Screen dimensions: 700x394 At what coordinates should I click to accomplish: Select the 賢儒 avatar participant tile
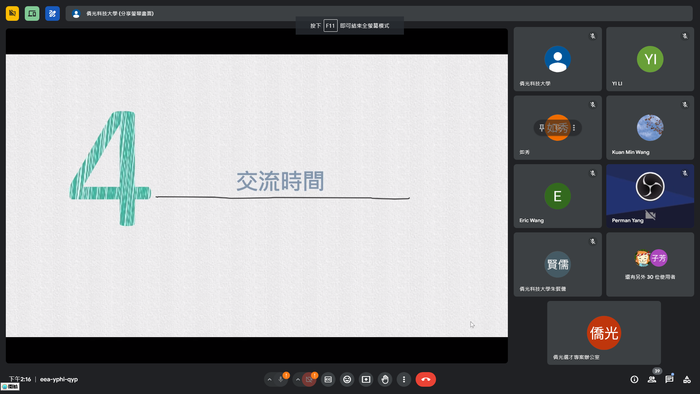pos(558,265)
